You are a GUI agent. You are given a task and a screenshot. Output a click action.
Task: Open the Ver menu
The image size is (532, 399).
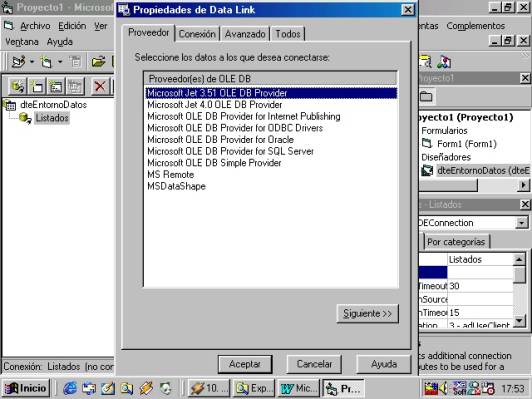tap(100, 26)
